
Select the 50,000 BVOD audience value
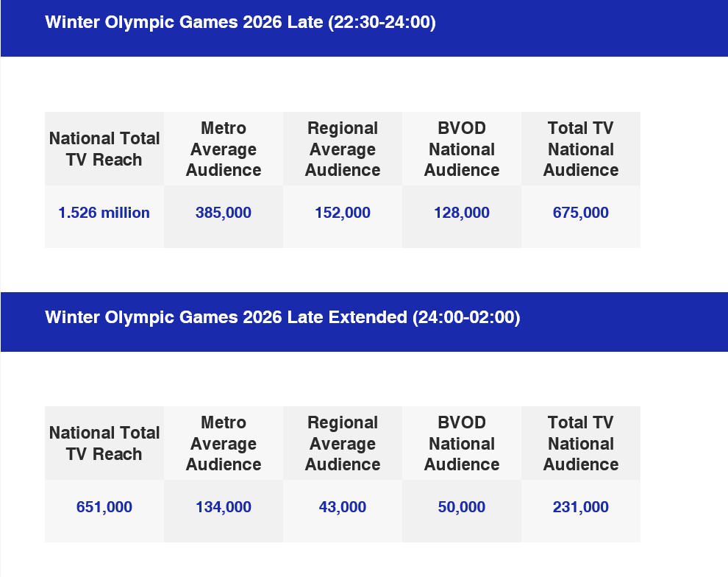pos(462,508)
